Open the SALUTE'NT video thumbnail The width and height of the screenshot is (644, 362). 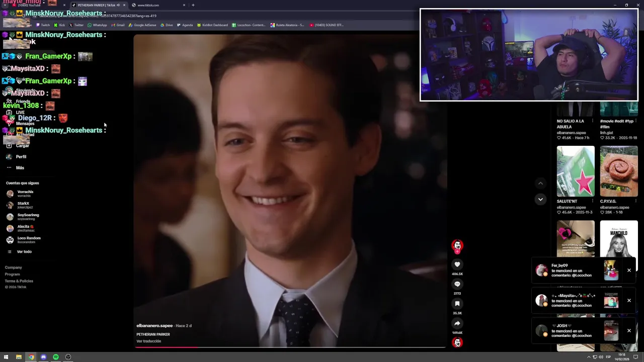pyautogui.click(x=576, y=171)
